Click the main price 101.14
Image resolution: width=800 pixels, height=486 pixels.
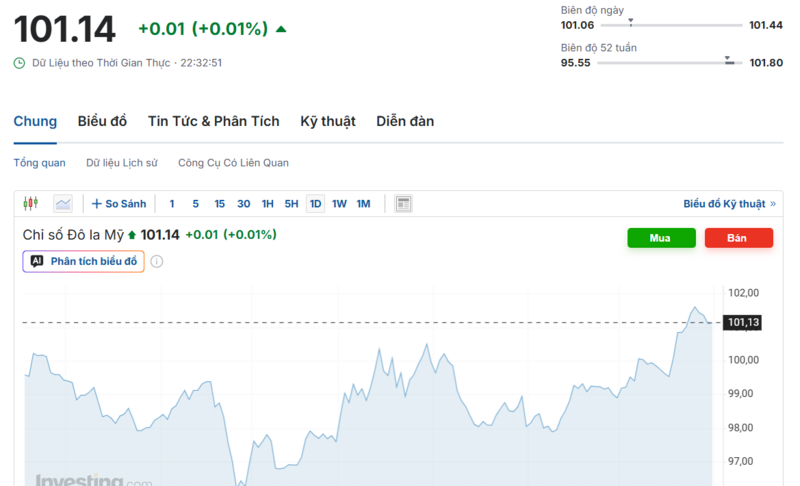tap(65, 29)
